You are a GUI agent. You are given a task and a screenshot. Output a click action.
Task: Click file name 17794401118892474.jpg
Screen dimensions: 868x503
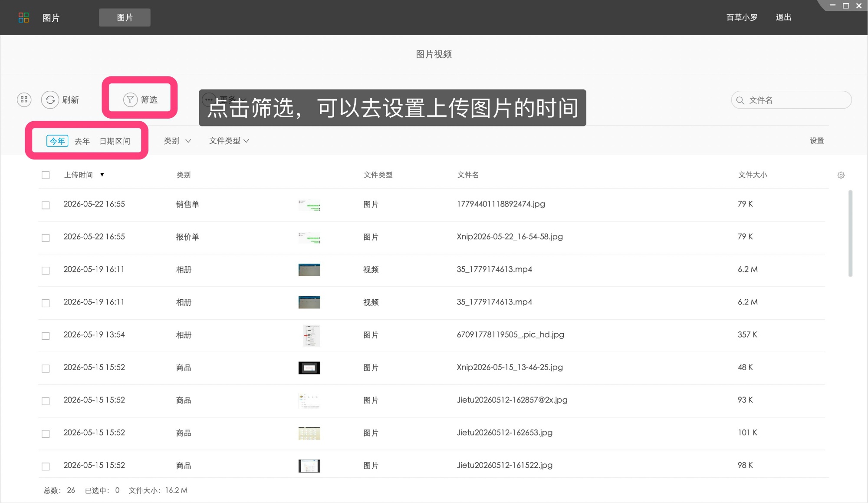(x=501, y=204)
